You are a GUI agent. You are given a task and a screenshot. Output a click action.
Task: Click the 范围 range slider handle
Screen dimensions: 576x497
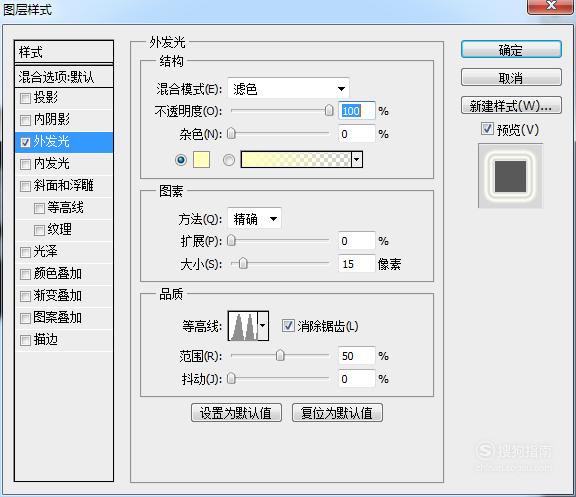[x=280, y=355]
